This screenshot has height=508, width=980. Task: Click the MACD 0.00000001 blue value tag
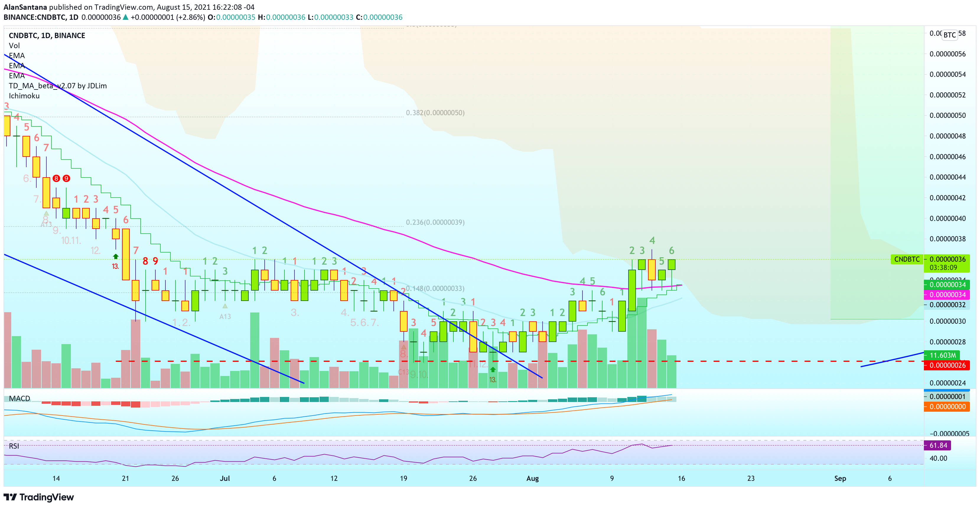pyautogui.click(x=947, y=397)
